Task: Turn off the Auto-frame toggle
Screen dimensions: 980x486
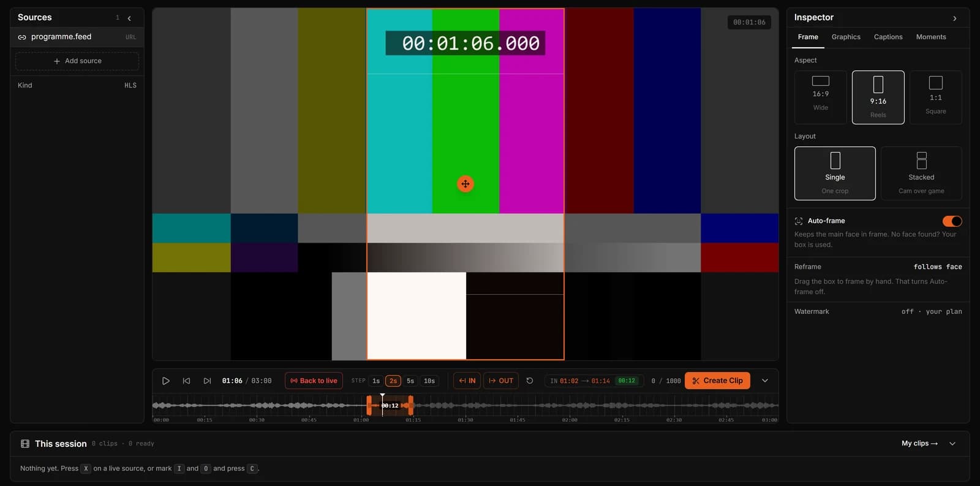Action: coord(952,221)
